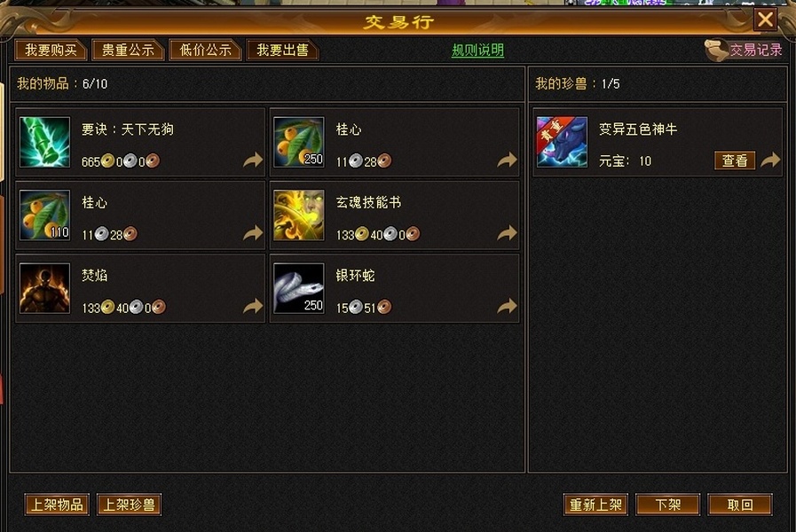Viewport: 796px width, 532px height.
Task: Select the 玄魂技能书 skill book icon
Action: (x=298, y=215)
